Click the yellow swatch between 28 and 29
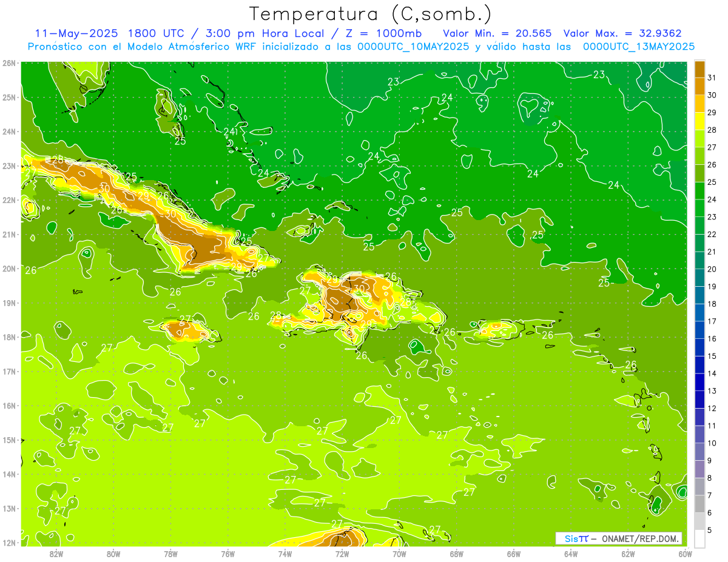 [x=699, y=121]
